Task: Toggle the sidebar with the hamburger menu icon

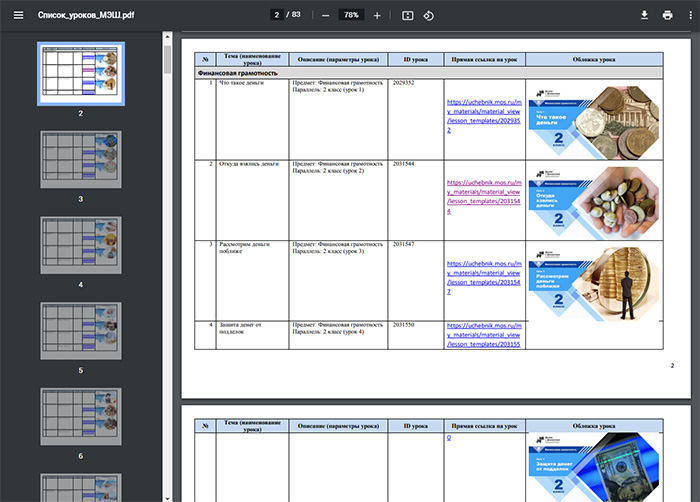Action: point(17,16)
